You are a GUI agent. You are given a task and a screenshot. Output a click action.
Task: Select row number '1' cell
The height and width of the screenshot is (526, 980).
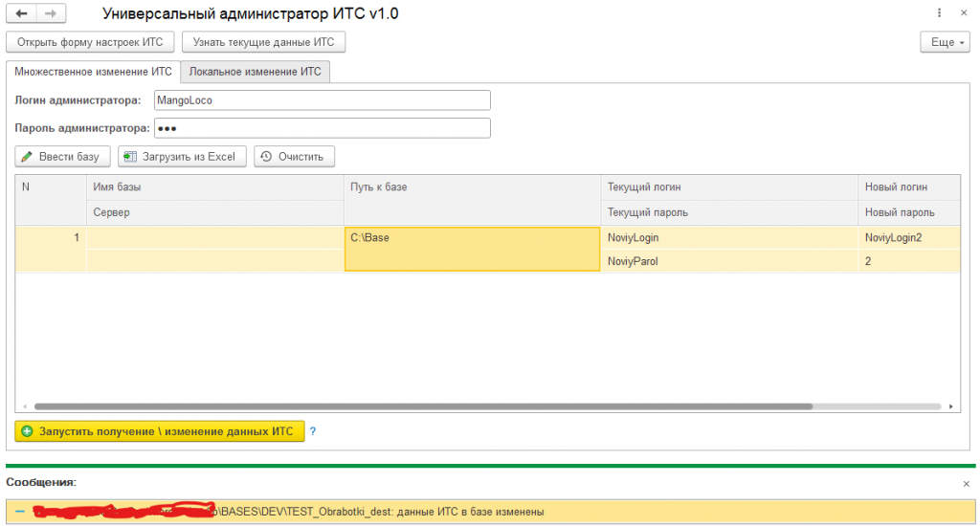coord(51,249)
